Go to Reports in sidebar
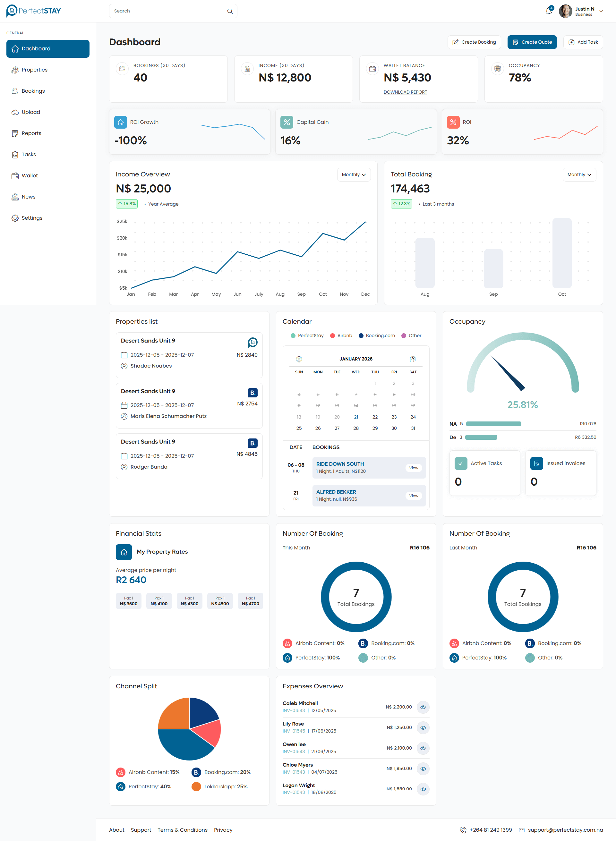This screenshot has height=841, width=616. [31, 133]
